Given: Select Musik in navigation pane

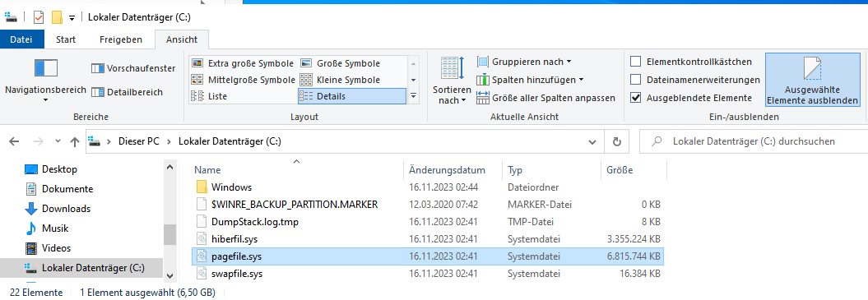Looking at the screenshot, I should 55,228.
